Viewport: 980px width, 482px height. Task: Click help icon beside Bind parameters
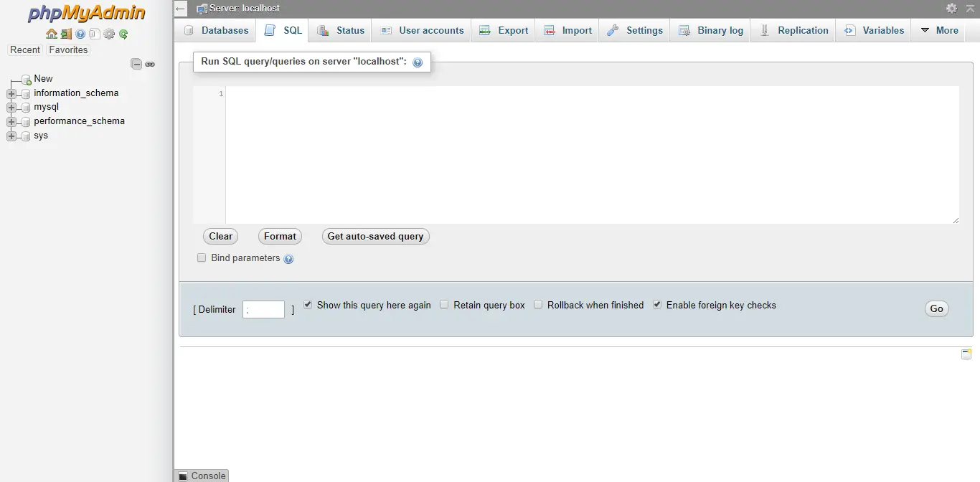(288, 259)
